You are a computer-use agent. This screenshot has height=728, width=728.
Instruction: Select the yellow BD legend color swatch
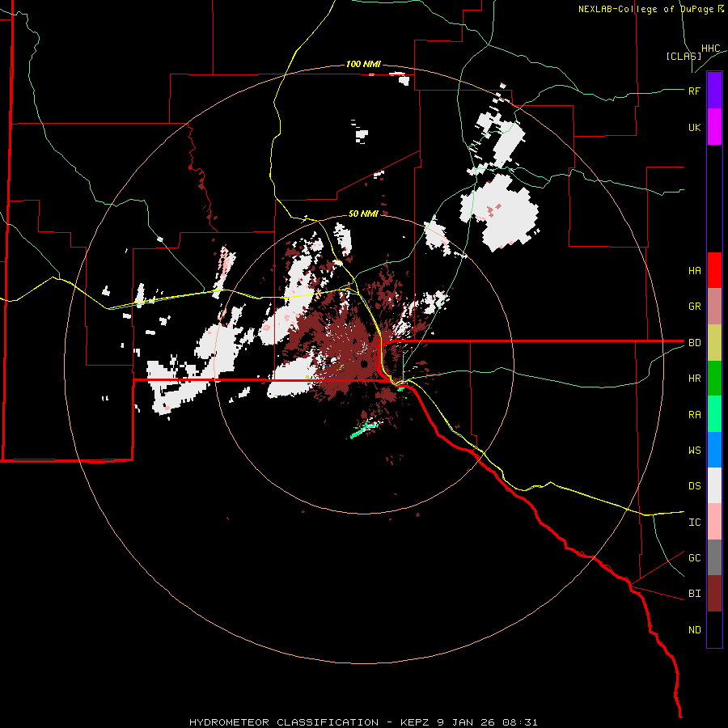(x=714, y=342)
